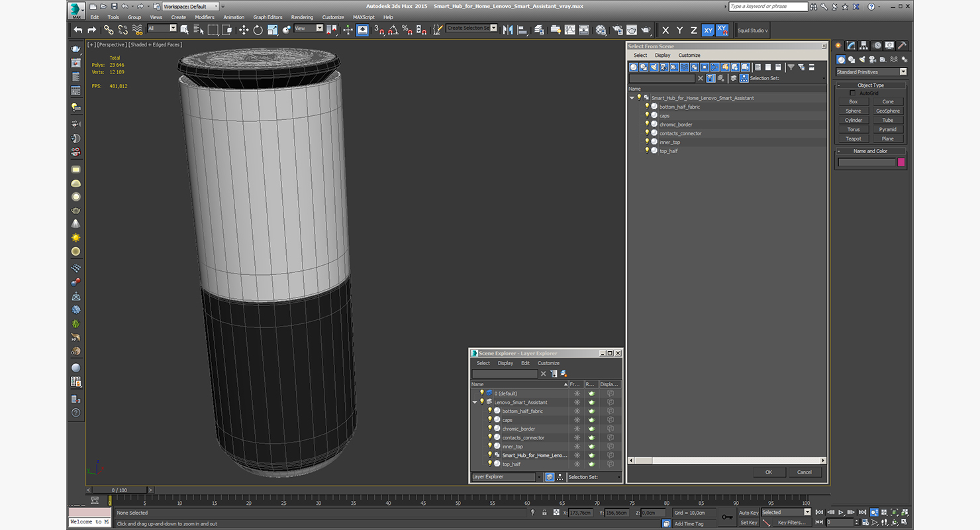Open the Rendering menu

[x=302, y=17]
